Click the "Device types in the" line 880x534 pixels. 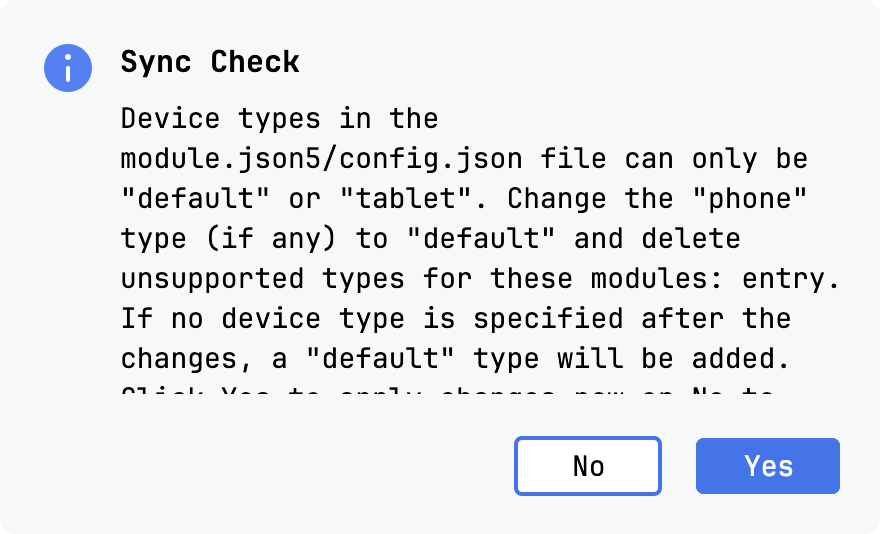pos(279,119)
